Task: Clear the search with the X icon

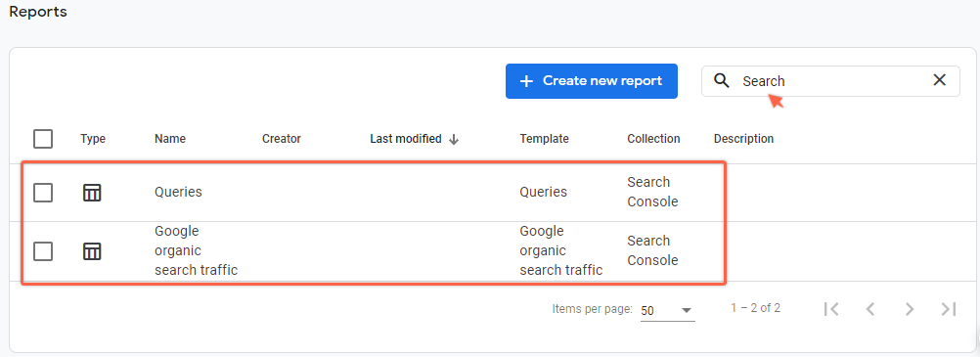Action: pos(939,80)
